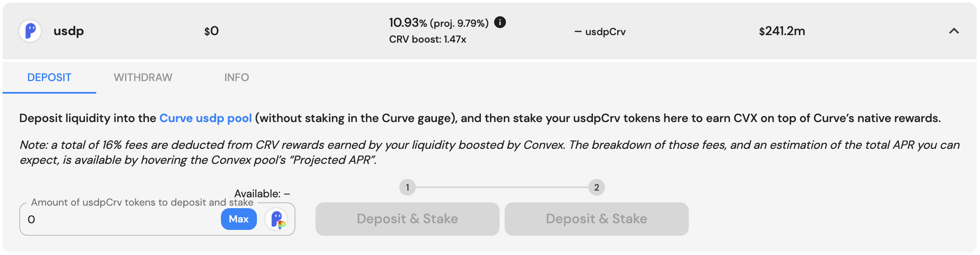Click the usdp pool name
The image size is (980, 255).
pos(69,31)
